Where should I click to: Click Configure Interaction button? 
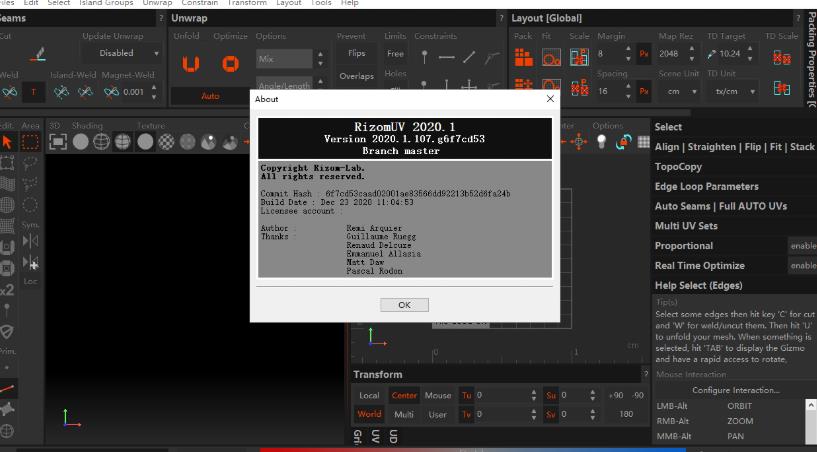[x=736, y=390]
